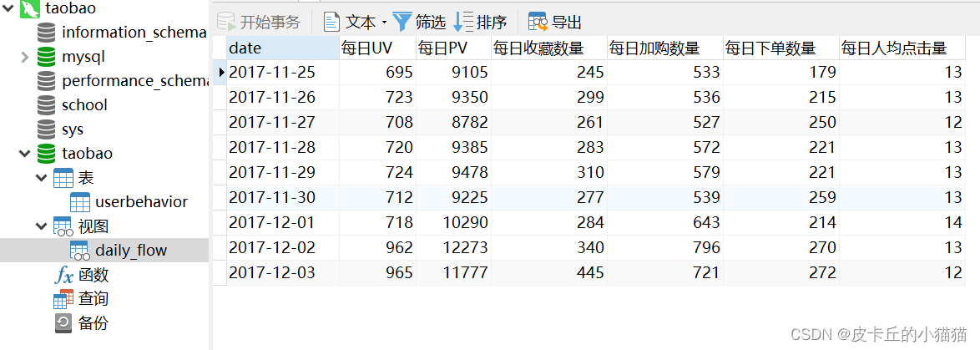The height and width of the screenshot is (350, 980).
Task: Collapse the 表 tables node
Action: 41,177
